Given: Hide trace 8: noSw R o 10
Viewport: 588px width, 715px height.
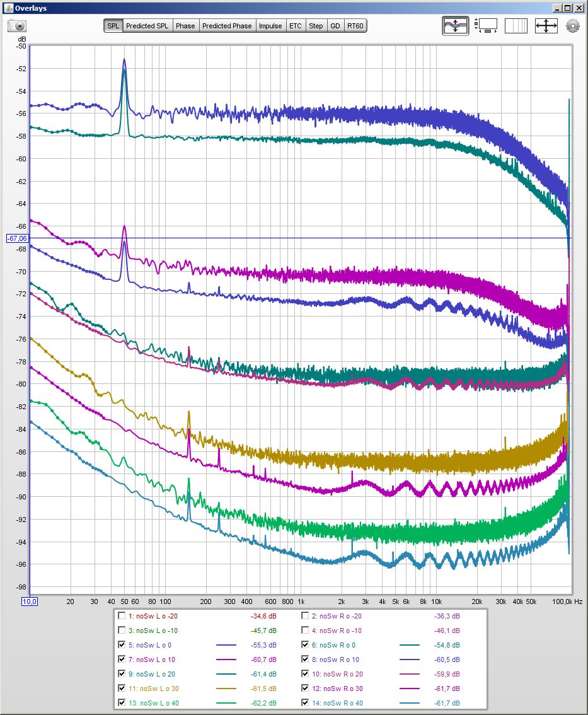Looking at the screenshot, I should coord(305,660).
